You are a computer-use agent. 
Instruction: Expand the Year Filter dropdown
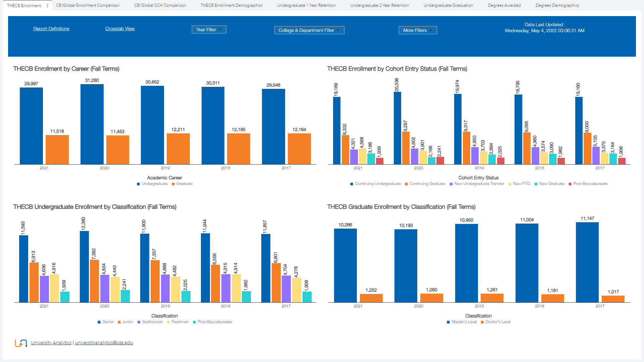[x=209, y=30]
